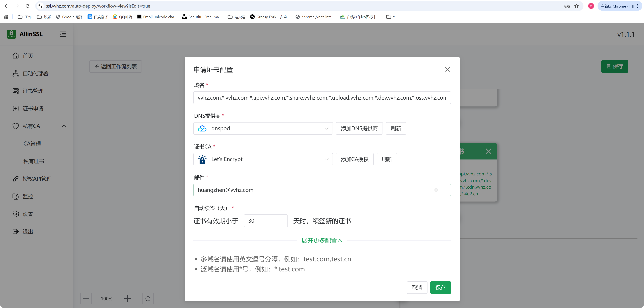Click green 保存 button in the dialog
This screenshot has width=644, height=308.
coord(440,288)
